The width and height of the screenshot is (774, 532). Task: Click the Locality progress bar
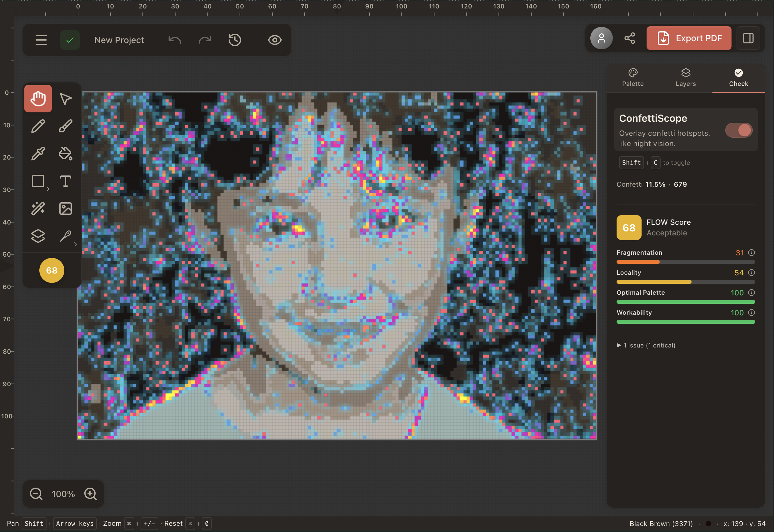686,282
